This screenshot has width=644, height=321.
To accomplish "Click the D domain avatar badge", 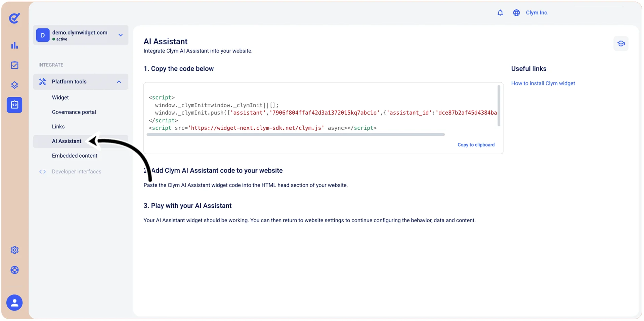I will [x=43, y=35].
